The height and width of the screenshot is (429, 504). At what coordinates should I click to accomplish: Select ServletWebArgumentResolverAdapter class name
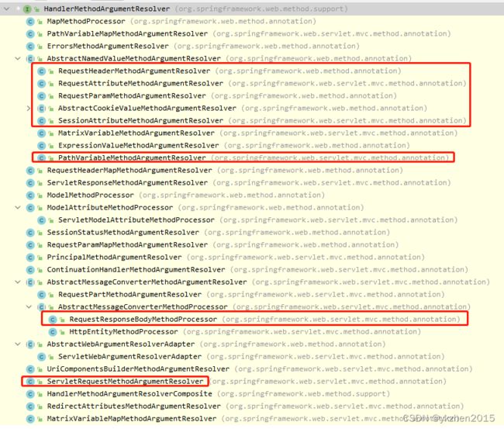(129, 357)
